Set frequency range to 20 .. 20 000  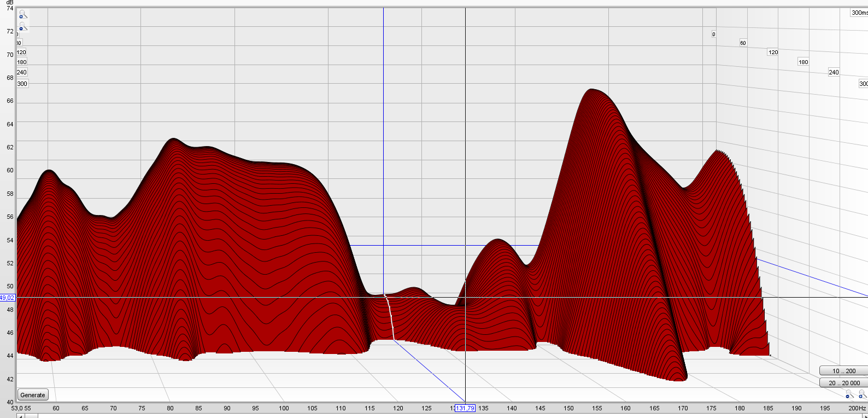[843, 383]
